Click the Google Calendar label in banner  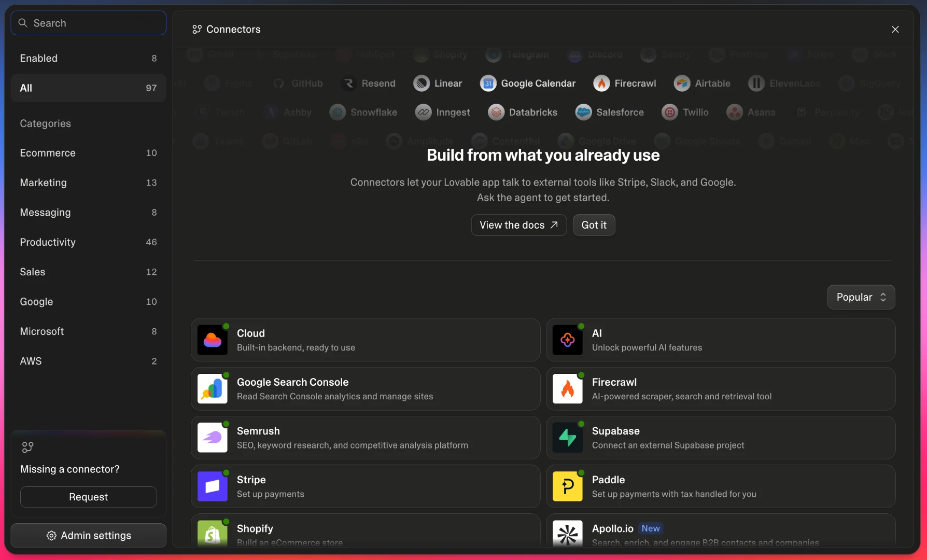[538, 83]
